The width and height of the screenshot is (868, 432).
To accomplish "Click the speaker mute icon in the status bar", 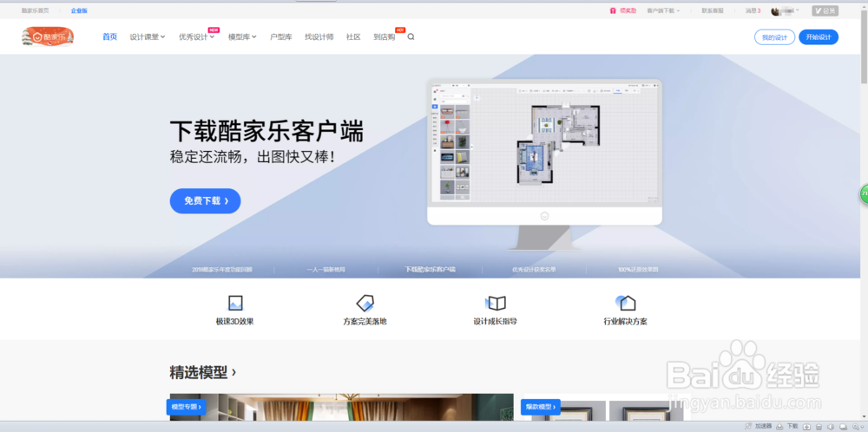I will pos(831,427).
